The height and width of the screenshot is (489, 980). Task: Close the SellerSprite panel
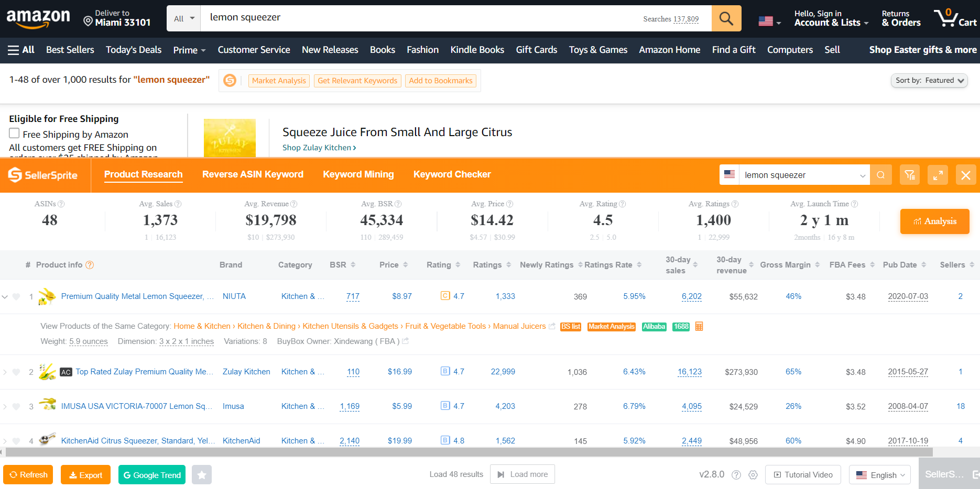(x=966, y=175)
